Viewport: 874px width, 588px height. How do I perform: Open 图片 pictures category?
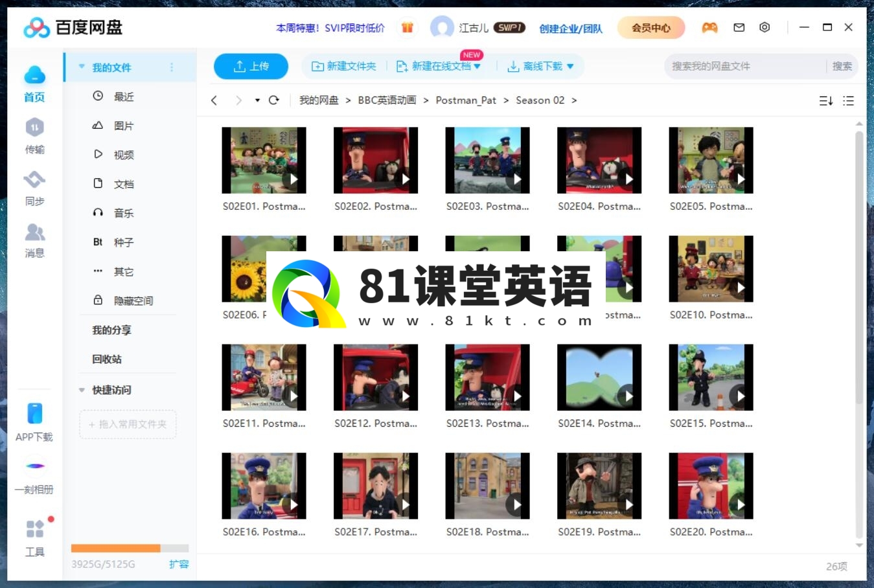coord(123,126)
